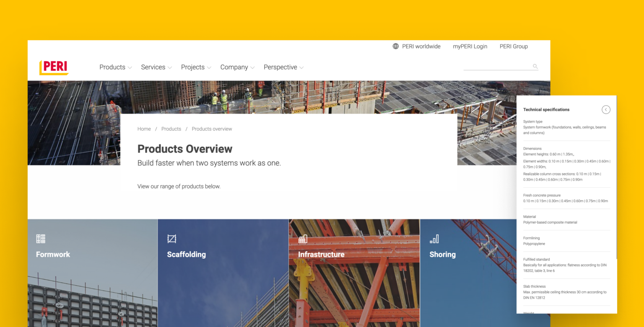Collapse the Technical specifications panel with back arrow
The image size is (644, 327).
[x=606, y=110]
